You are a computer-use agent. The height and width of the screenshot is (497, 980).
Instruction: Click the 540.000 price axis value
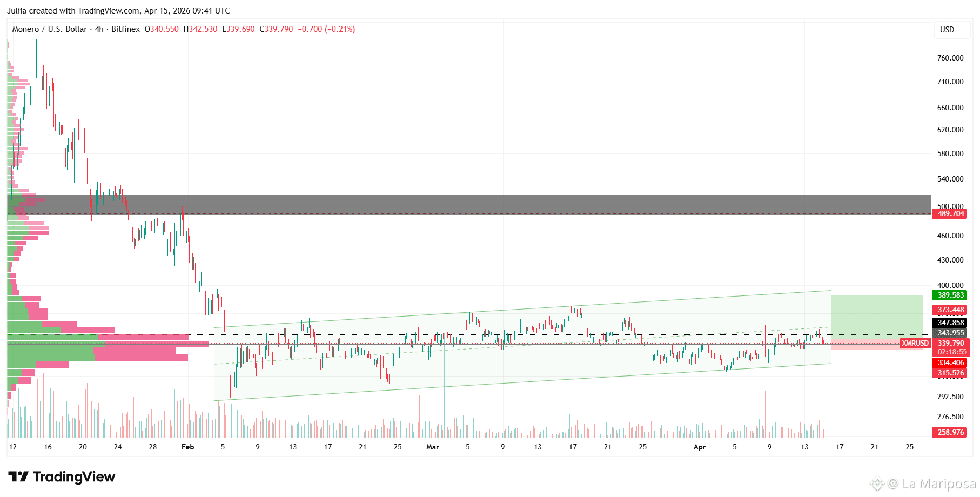(950, 179)
